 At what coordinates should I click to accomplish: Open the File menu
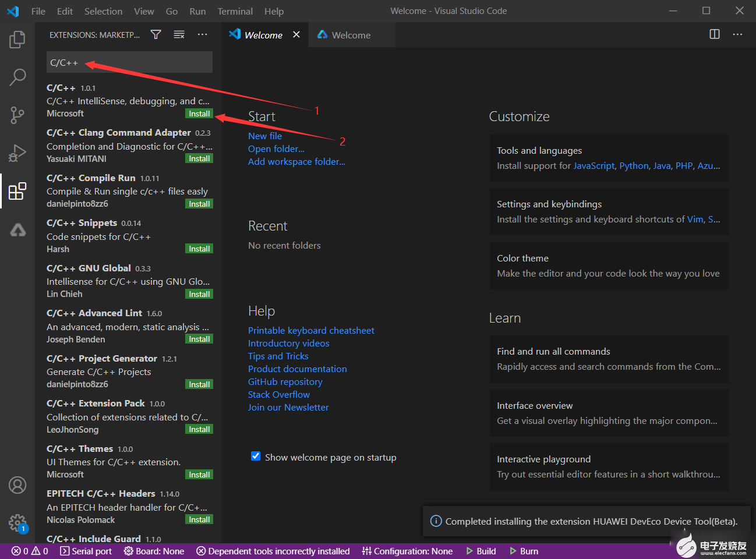coord(38,11)
